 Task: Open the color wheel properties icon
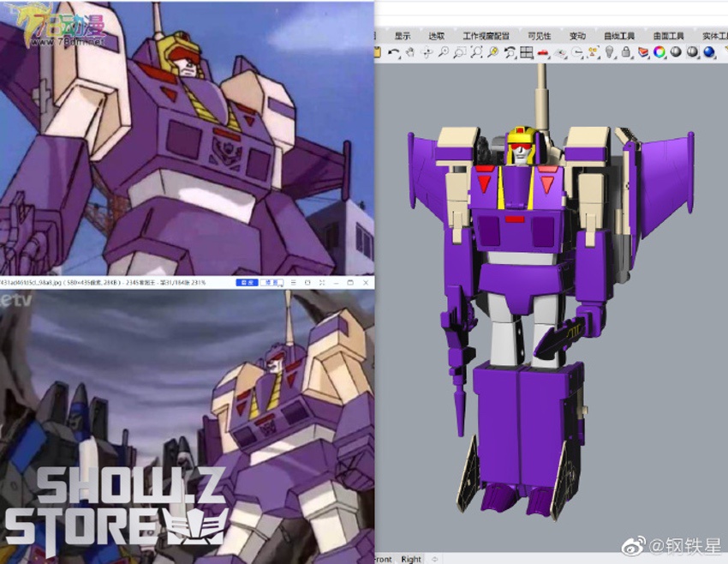click(x=659, y=52)
